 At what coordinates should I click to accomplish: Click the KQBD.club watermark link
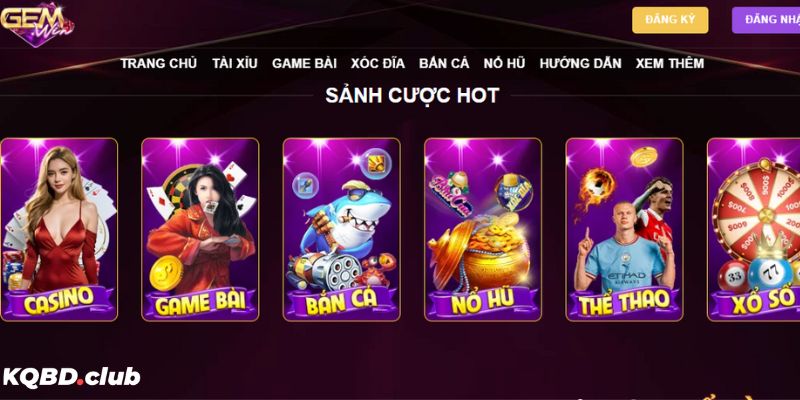tap(71, 378)
